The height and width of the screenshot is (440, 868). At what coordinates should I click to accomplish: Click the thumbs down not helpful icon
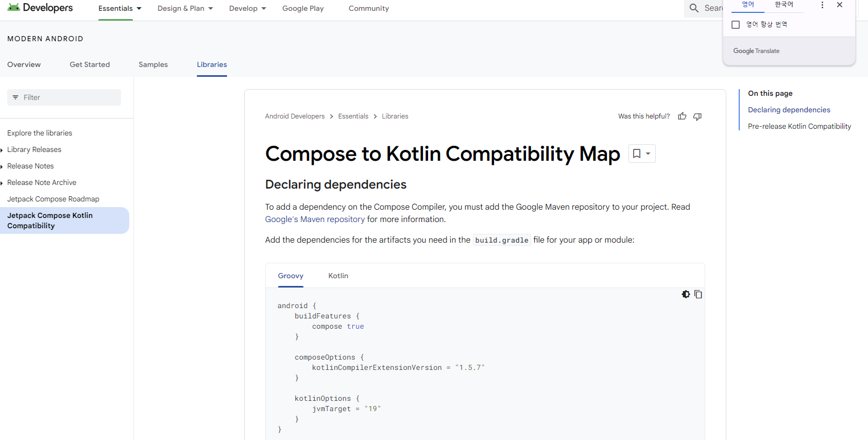point(697,116)
